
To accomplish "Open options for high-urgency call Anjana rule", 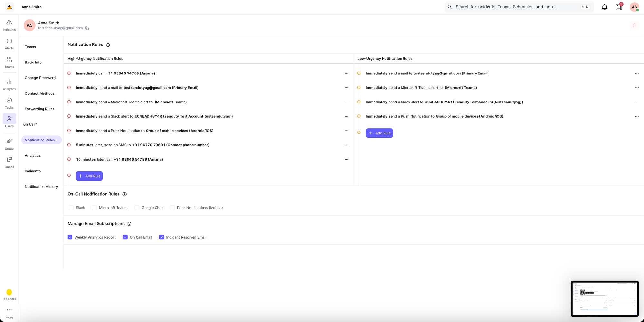I will click(346, 73).
